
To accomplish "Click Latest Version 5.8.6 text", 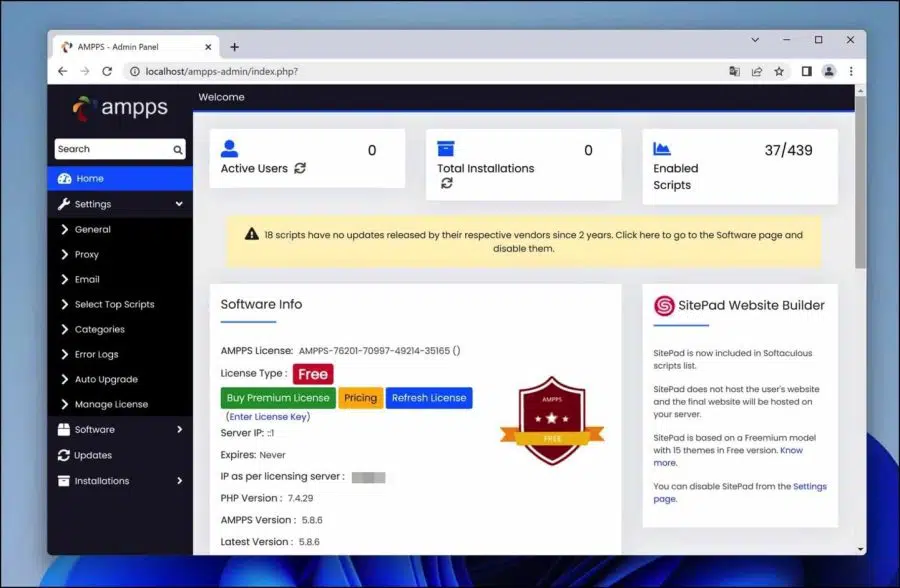I will [270, 541].
